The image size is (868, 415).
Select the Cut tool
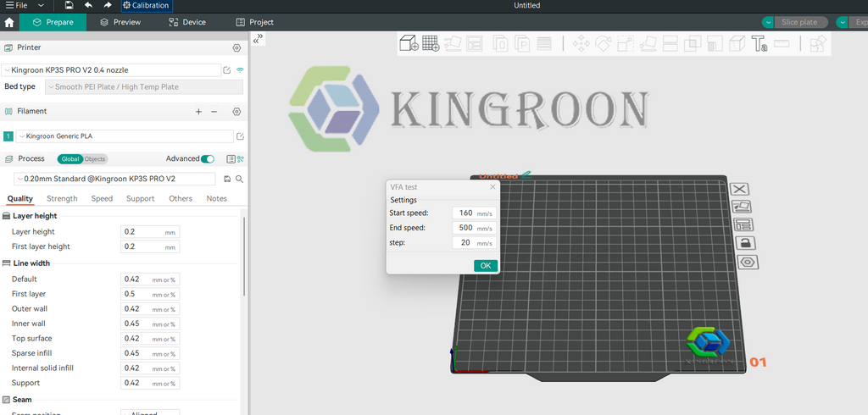click(670, 44)
